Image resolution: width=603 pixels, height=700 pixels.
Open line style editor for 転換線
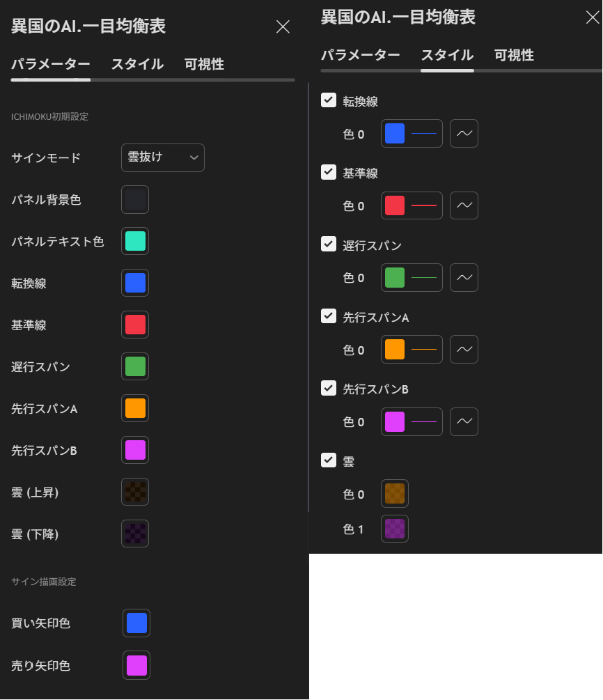pos(464,133)
